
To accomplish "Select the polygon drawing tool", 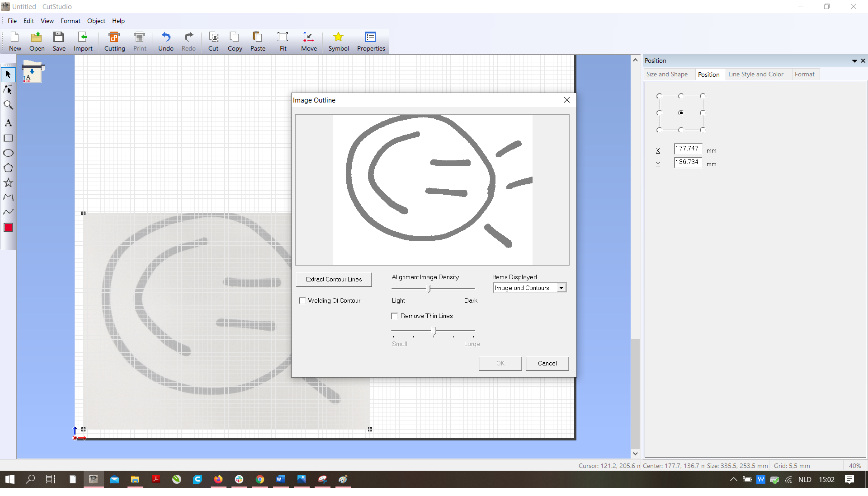I will 8,168.
